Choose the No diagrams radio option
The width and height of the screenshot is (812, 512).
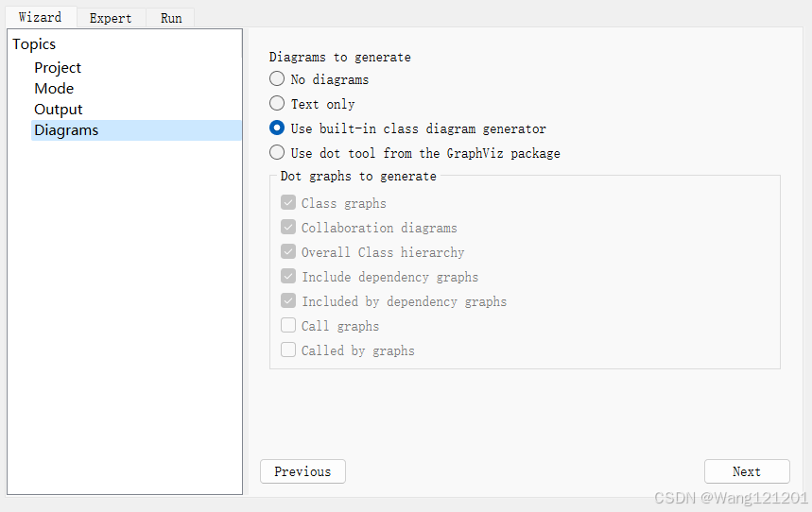coord(277,79)
